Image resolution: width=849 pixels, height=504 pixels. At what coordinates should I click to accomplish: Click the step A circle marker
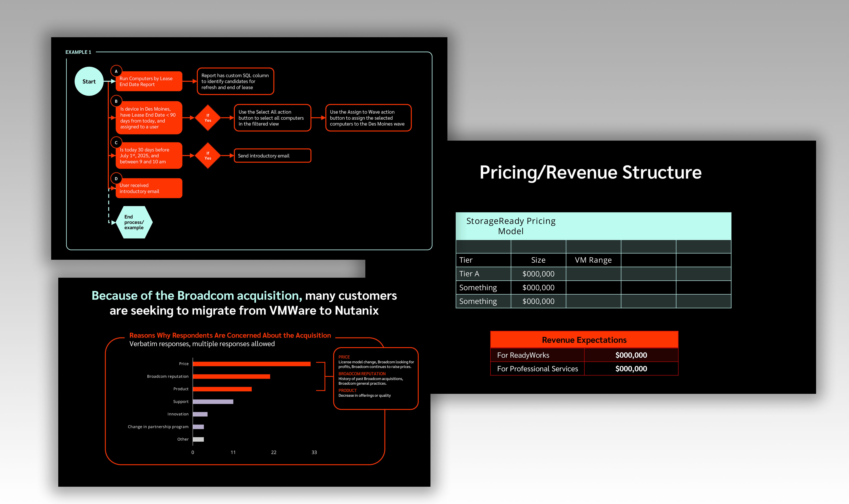(x=116, y=71)
